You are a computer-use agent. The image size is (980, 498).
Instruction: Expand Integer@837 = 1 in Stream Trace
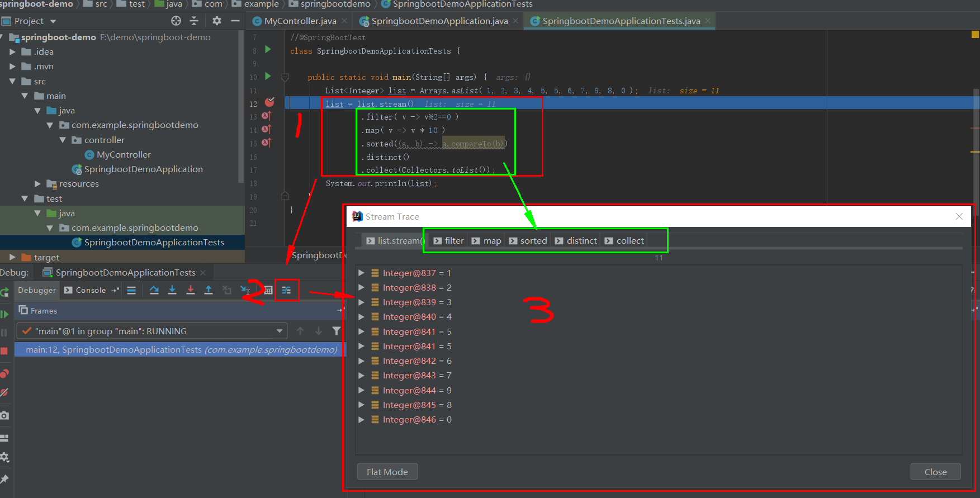pyautogui.click(x=361, y=273)
